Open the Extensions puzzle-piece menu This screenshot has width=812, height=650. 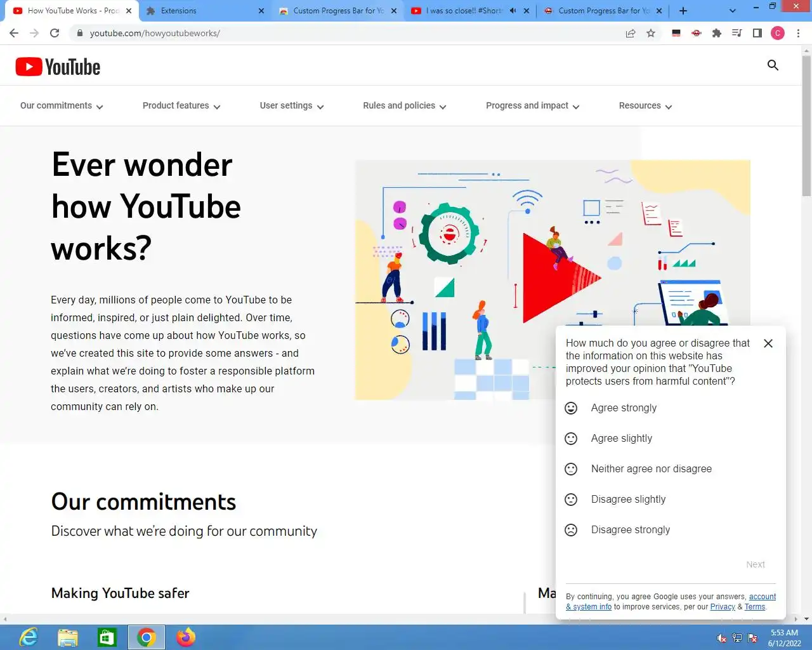pos(717,33)
